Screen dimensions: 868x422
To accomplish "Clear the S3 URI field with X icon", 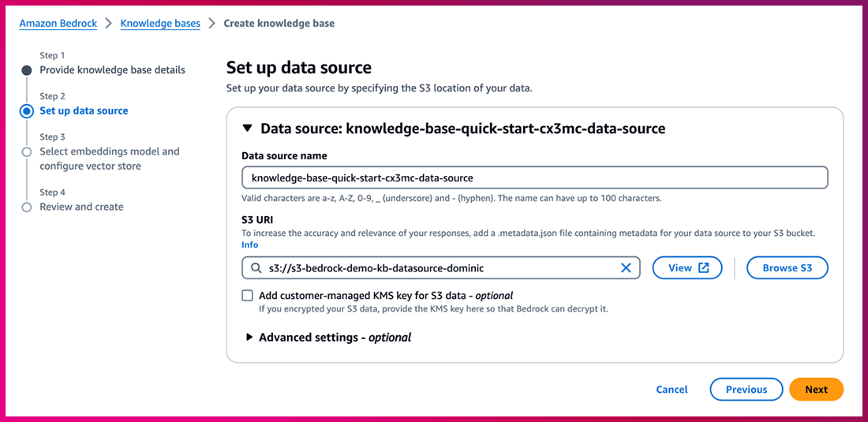I will click(626, 268).
